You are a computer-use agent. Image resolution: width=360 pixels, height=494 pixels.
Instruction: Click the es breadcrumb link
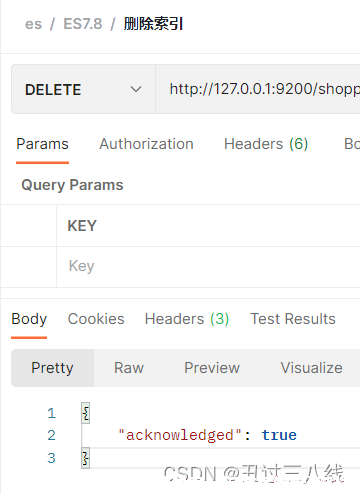(x=33, y=24)
